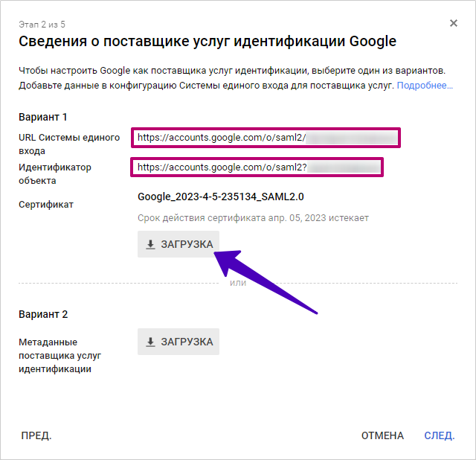
Task: Cancel setup with ОТМЕНА
Action: pos(382,435)
